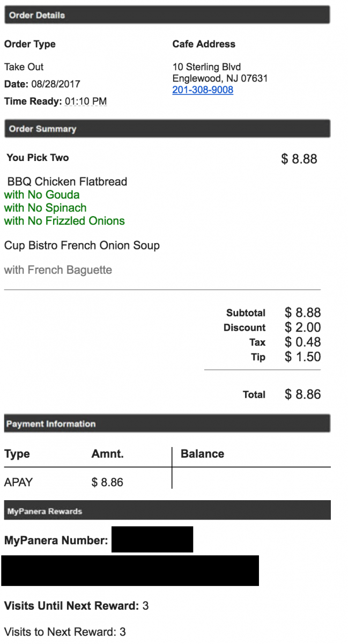Image resolution: width=348 pixels, height=644 pixels.
Task: Click the 'with No Spinach' modification
Action: (x=45, y=208)
